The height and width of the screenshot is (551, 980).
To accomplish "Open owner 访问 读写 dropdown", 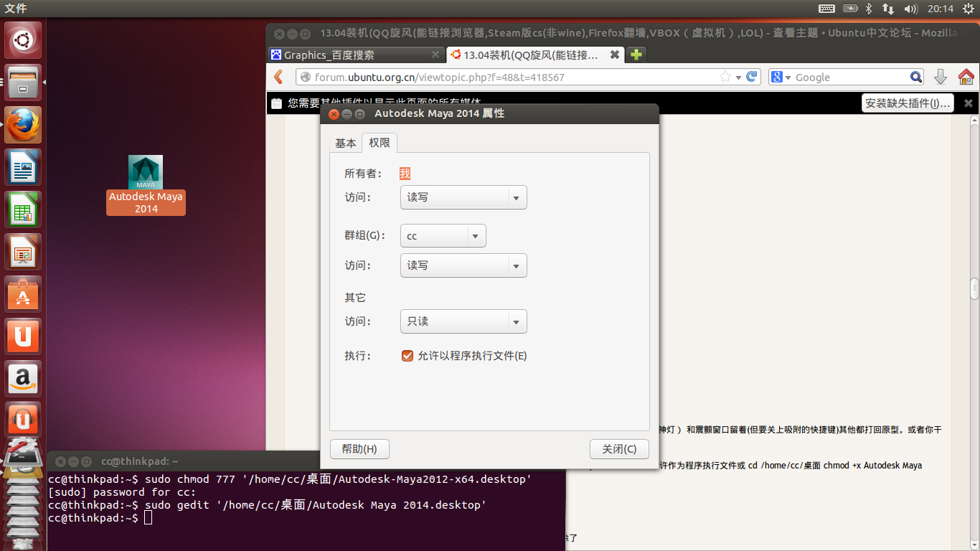I will (463, 197).
